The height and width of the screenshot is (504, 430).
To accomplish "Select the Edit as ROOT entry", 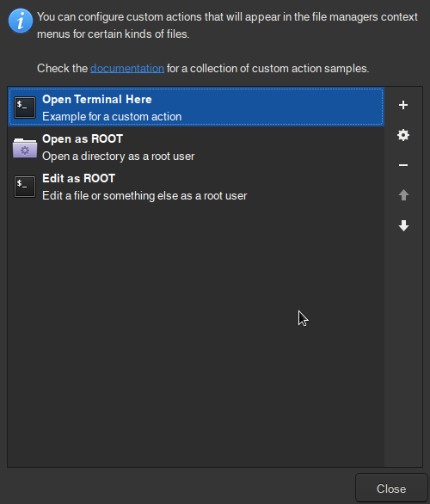I will (196, 187).
